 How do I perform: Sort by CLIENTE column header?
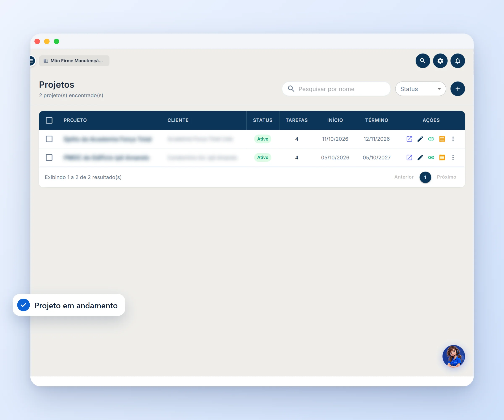(178, 120)
